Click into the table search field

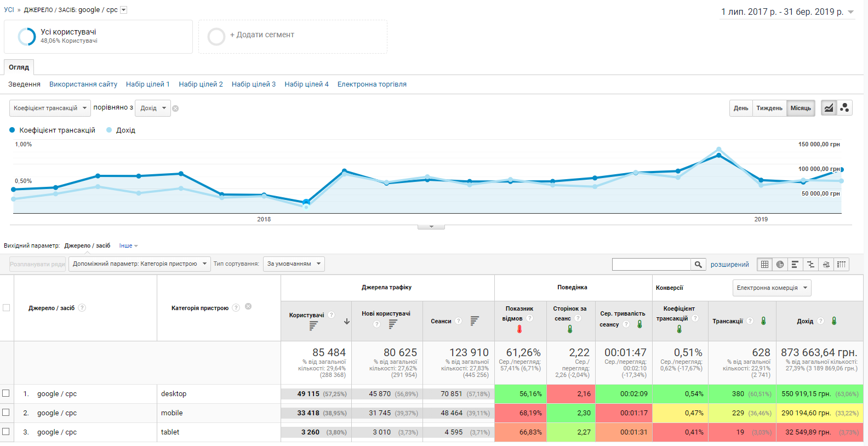(651, 265)
